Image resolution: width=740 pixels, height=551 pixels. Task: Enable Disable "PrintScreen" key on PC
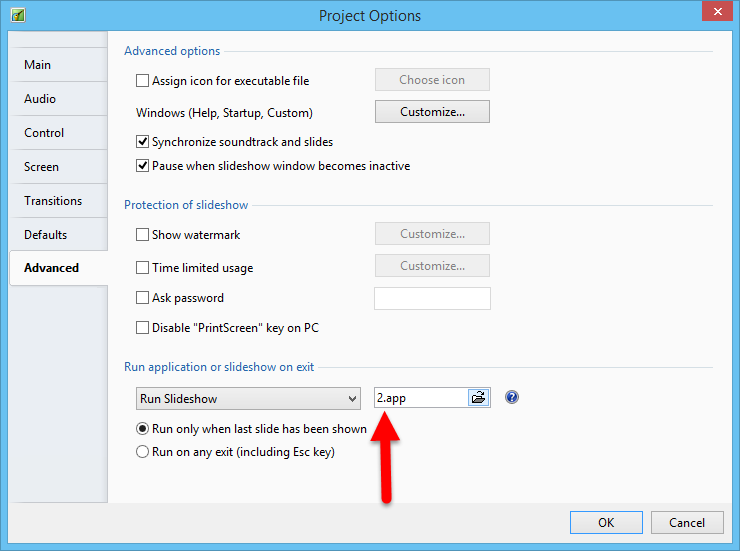142,328
